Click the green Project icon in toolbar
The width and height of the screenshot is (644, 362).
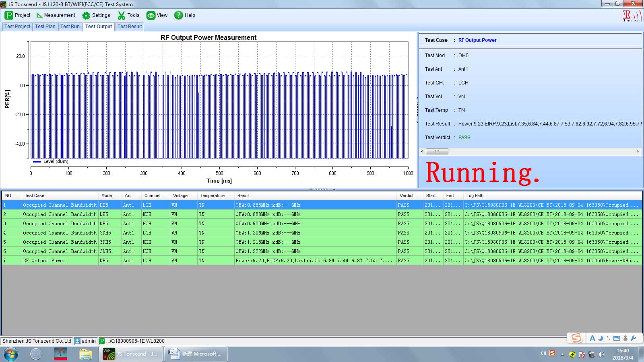(x=9, y=15)
